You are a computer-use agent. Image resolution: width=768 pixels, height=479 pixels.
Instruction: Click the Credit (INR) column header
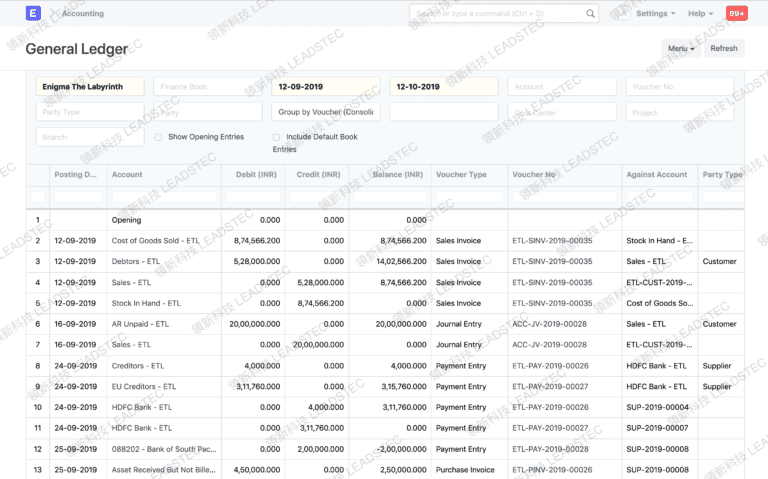(x=318, y=174)
